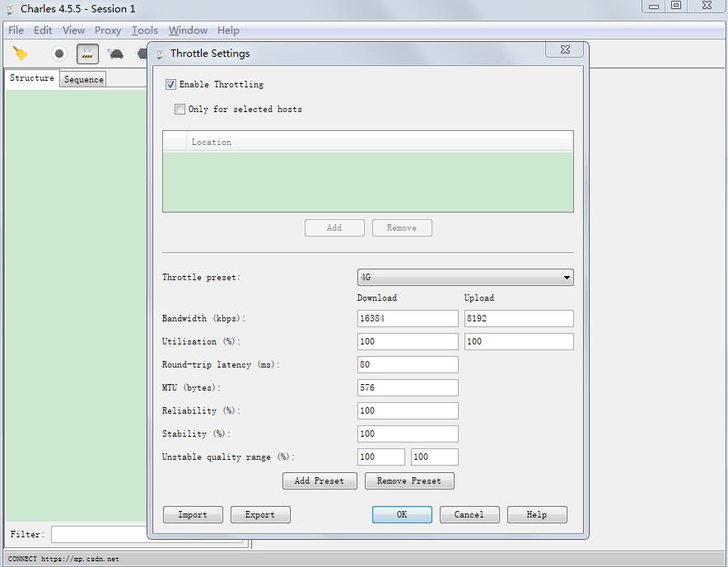Image resolution: width=728 pixels, height=567 pixels.
Task: Click the Throttle Settings dialog title icon
Action: pos(159,54)
